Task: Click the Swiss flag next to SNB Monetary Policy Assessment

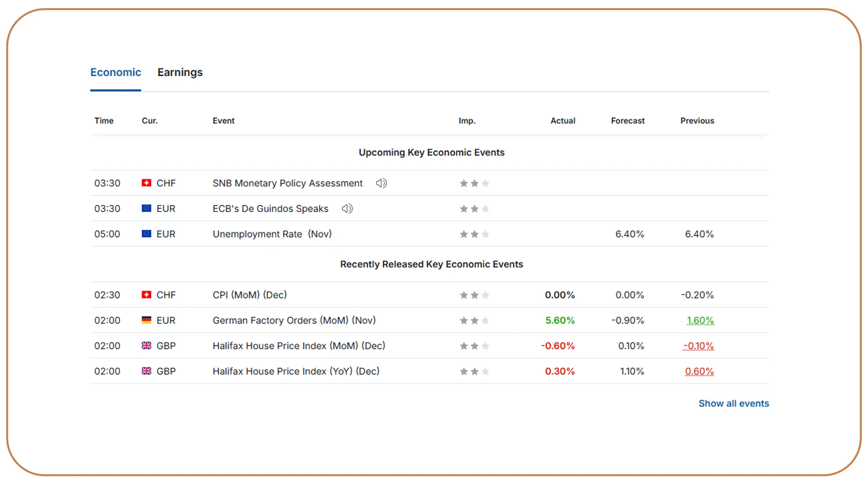Action: pos(146,183)
